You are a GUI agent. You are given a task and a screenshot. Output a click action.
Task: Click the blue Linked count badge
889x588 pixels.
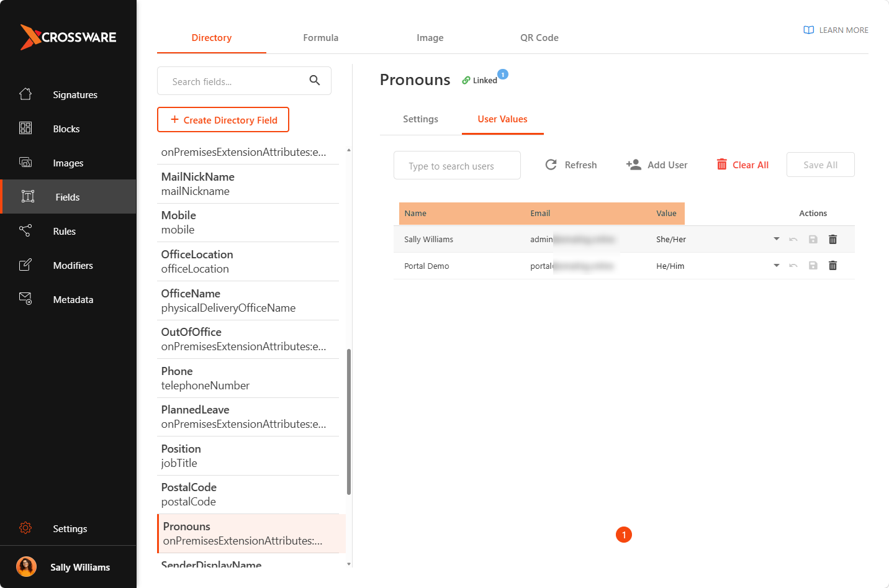click(503, 75)
